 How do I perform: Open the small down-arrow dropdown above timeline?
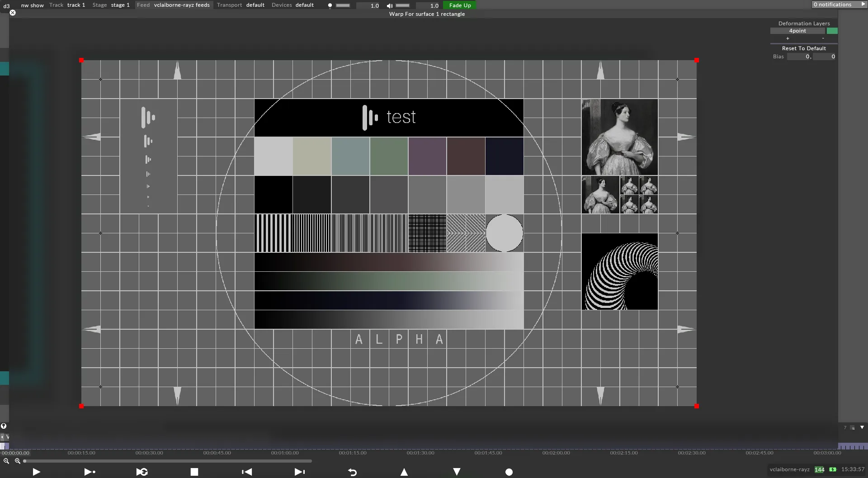[x=862, y=427]
